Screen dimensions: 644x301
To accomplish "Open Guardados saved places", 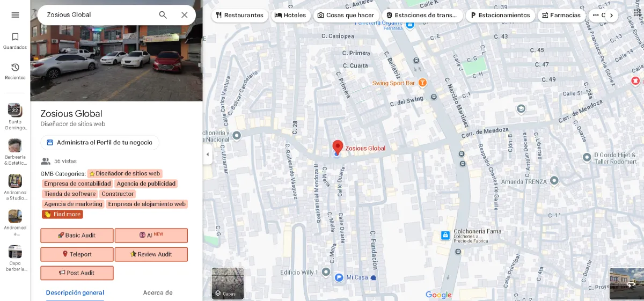I will (15, 41).
